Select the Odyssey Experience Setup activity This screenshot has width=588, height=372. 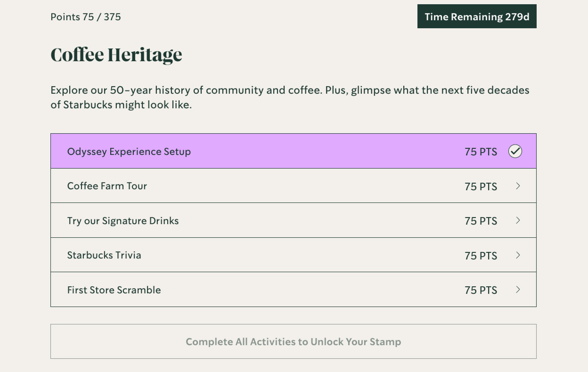(x=129, y=152)
